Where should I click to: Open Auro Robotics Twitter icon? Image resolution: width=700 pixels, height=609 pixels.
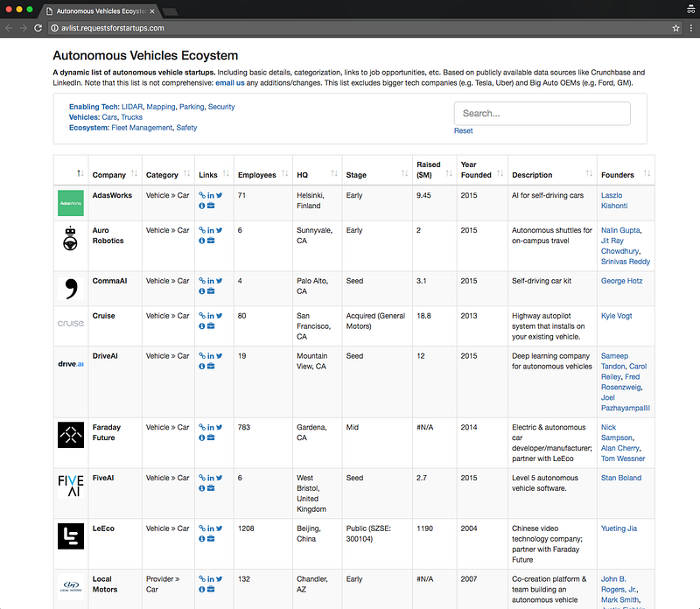[219, 231]
